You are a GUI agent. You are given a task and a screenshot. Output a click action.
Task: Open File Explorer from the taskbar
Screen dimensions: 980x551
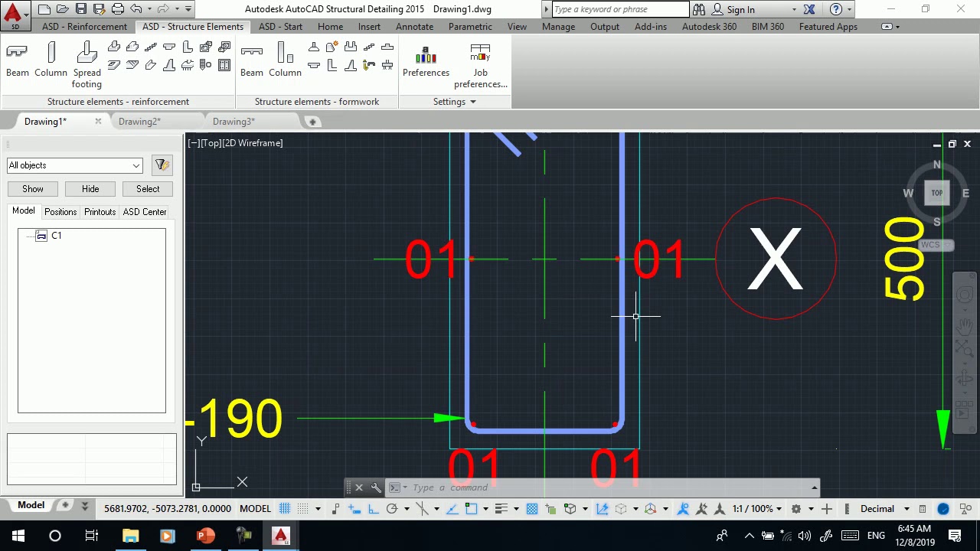click(130, 535)
